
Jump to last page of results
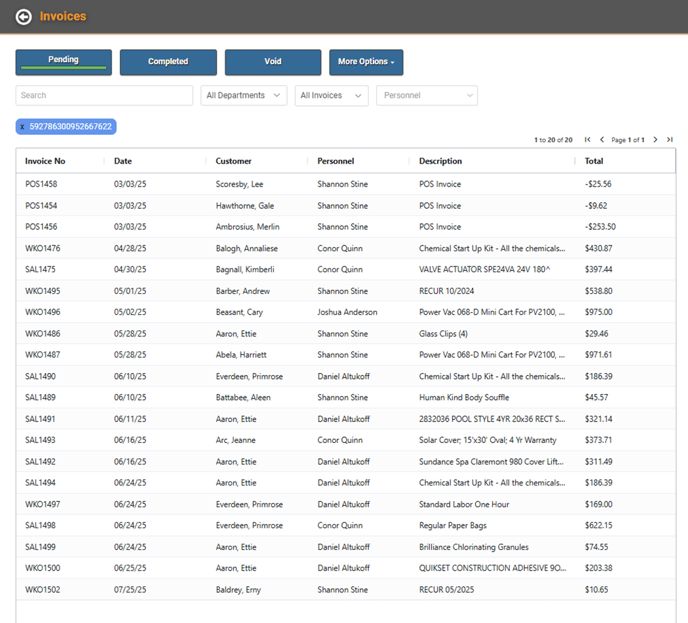pyautogui.click(x=670, y=140)
